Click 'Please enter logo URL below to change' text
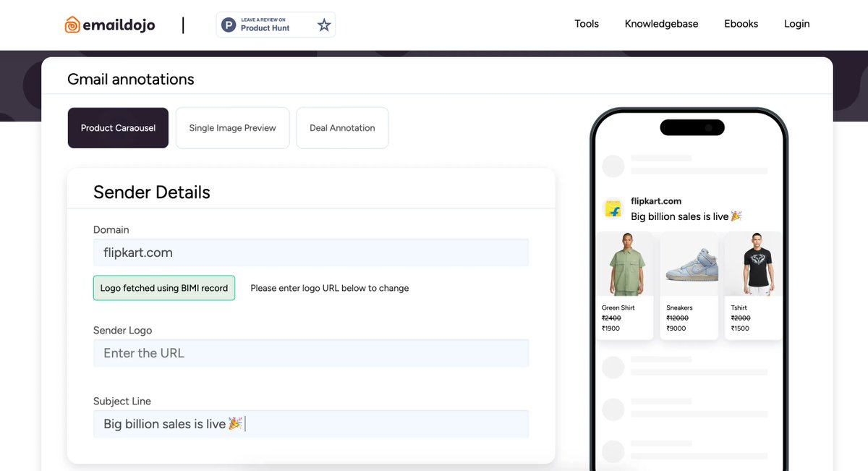 [330, 288]
